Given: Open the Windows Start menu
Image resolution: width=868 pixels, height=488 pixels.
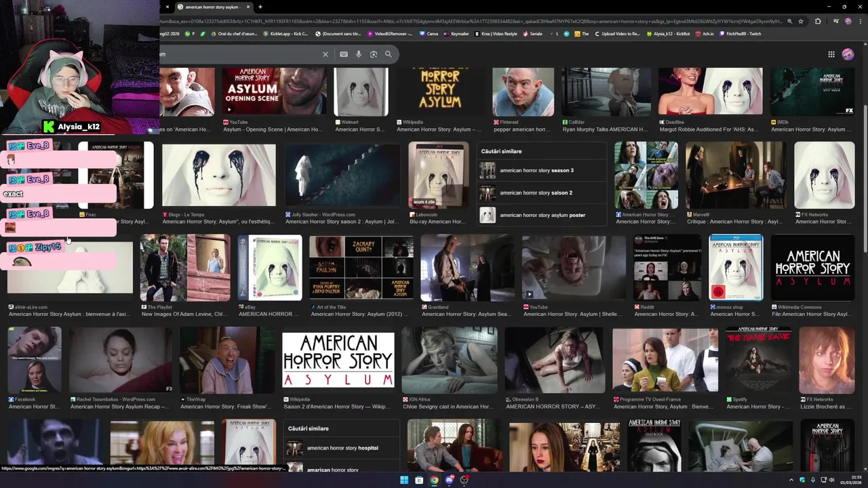Looking at the screenshot, I should click(x=404, y=480).
